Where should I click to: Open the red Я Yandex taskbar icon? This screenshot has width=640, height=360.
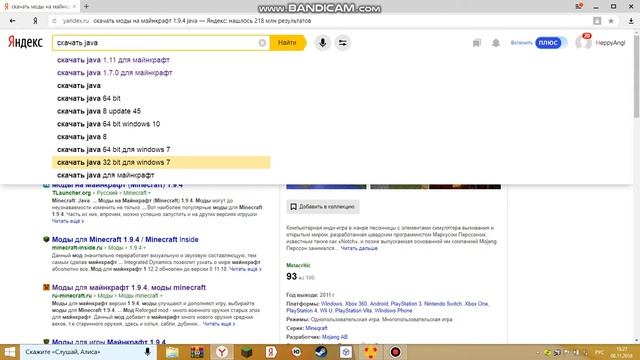click(x=271, y=352)
